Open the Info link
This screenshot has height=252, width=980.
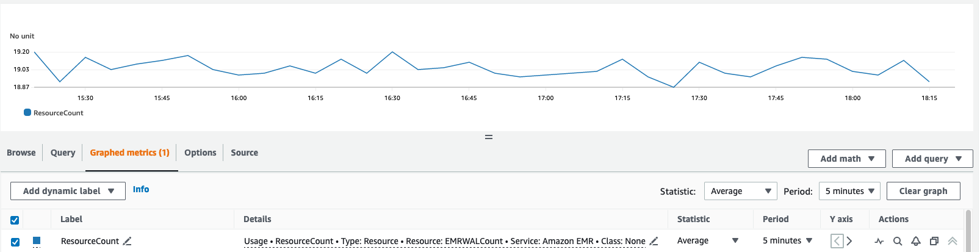(141, 189)
